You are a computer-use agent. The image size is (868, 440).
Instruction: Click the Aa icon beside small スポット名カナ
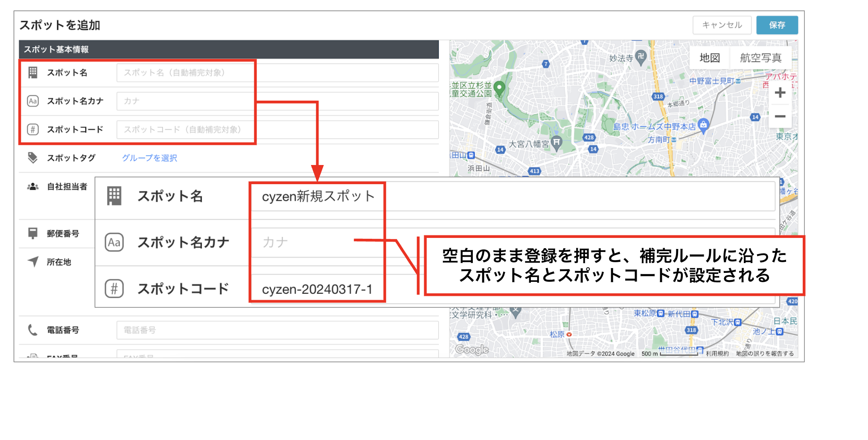[x=33, y=101]
